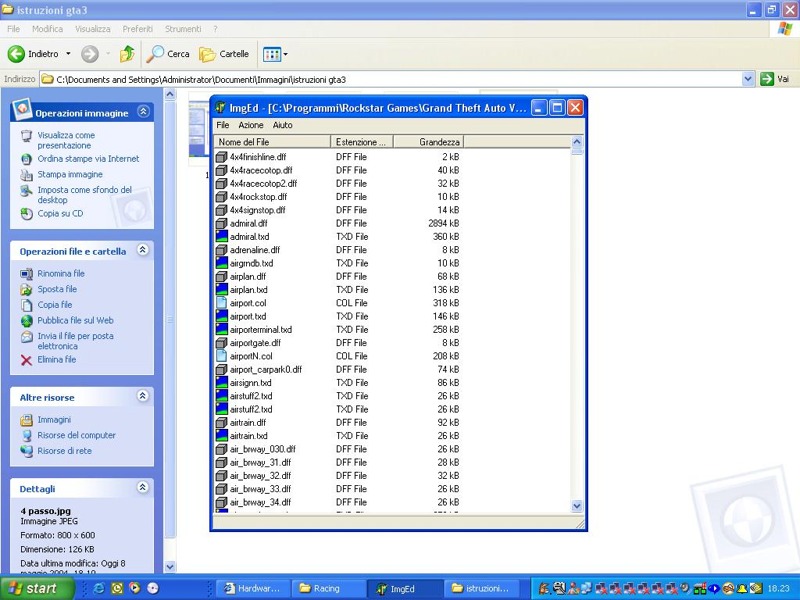
Task: Open the Aiuto menu in ImgEd
Action: pyautogui.click(x=282, y=125)
